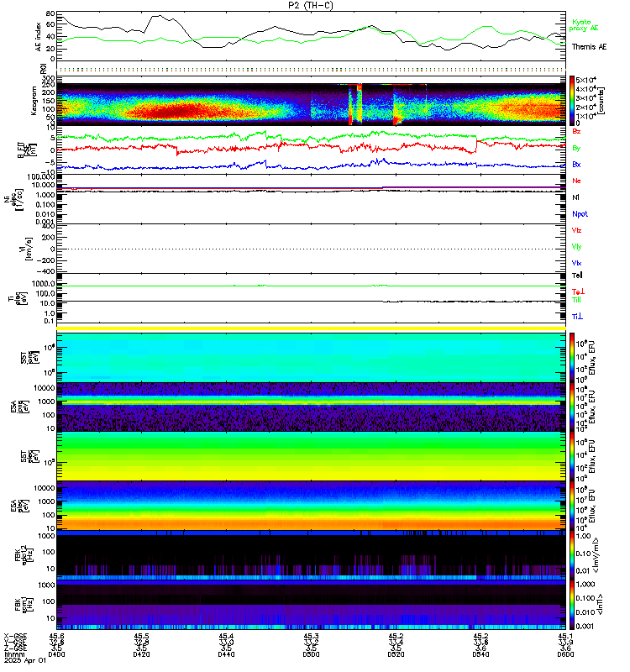Click the "45.1" X-GSE position value
Image resolution: width=630 pixels, height=672 pixels.
[565, 636]
